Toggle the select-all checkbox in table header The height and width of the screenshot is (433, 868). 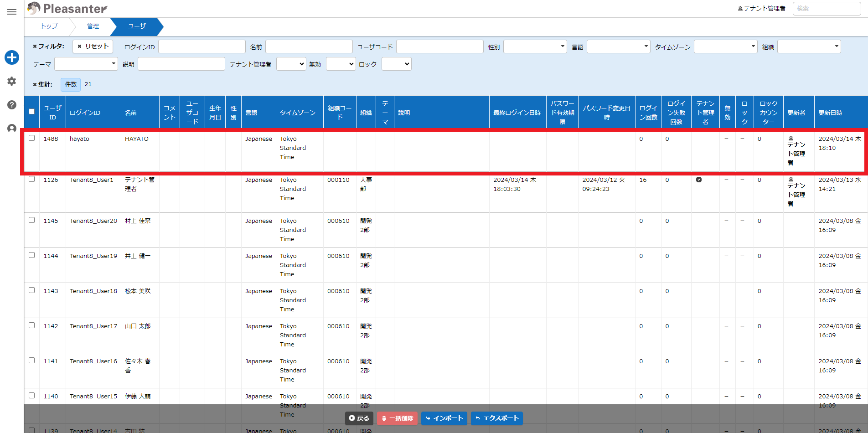coord(31,111)
